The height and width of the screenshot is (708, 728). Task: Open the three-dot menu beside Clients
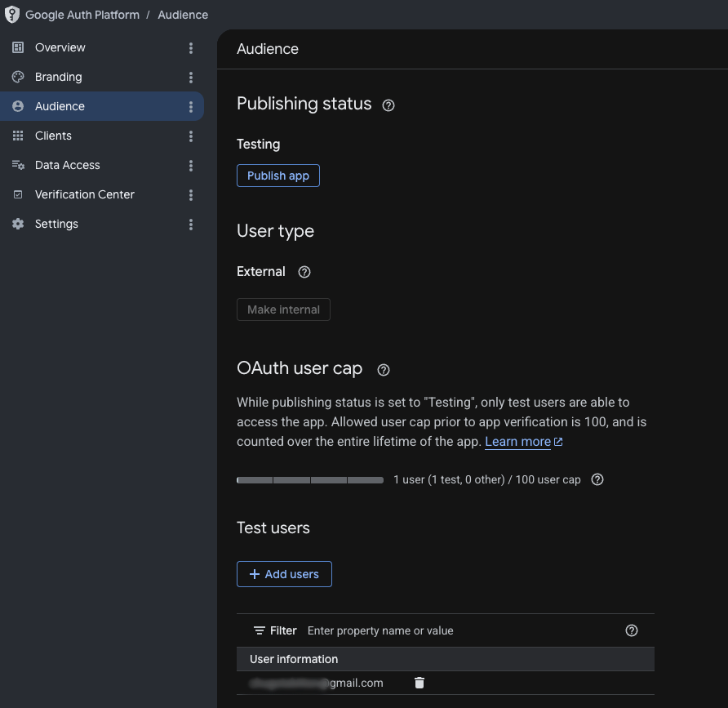point(191,136)
